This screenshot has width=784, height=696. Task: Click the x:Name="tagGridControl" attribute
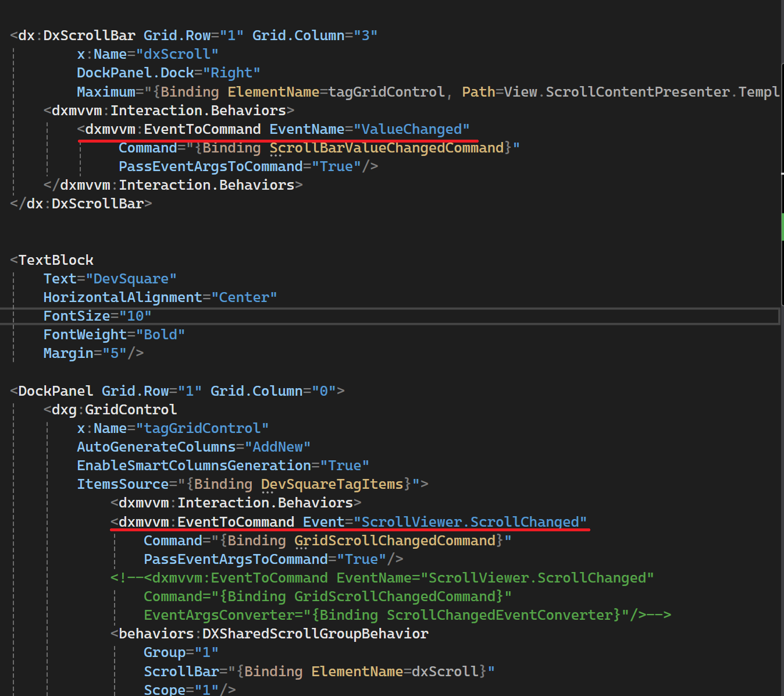pyautogui.click(x=173, y=428)
